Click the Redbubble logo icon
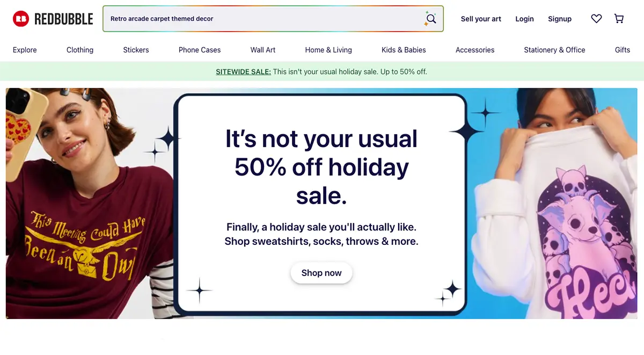The image size is (644, 355). click(21, 19)
